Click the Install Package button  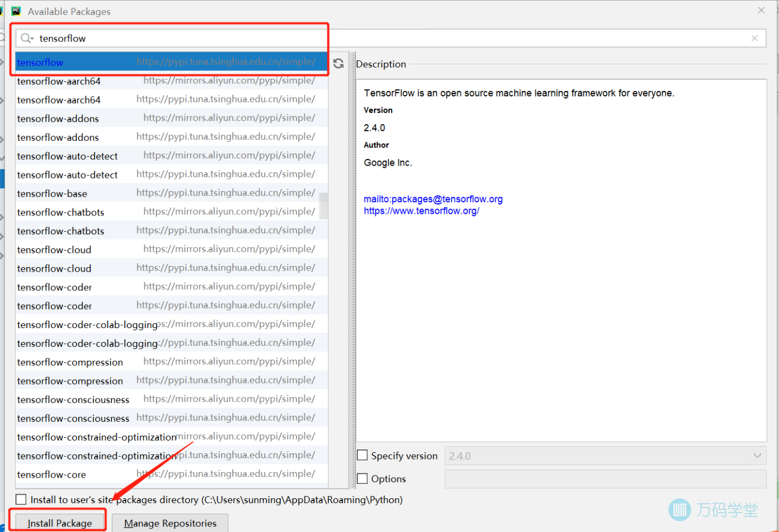pyautogui.click(x=59, y=523)
